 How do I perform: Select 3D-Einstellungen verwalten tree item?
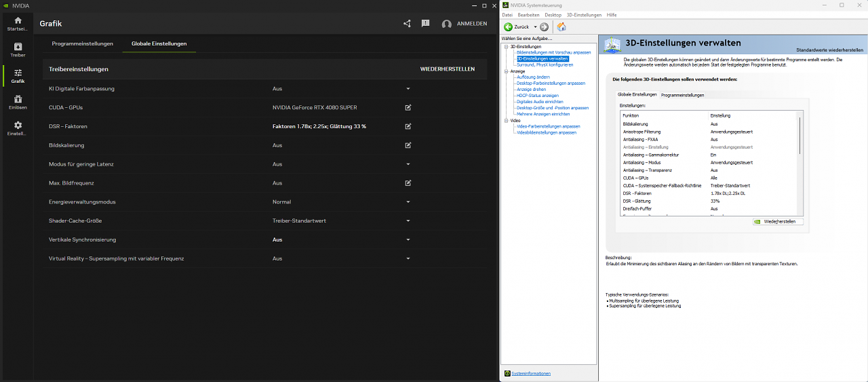(542, 58)
